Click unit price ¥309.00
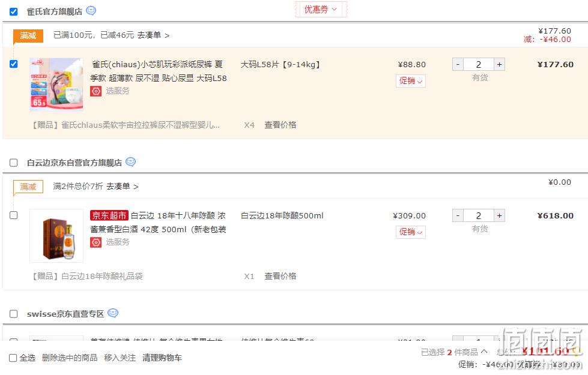 [x=409, y=216]
